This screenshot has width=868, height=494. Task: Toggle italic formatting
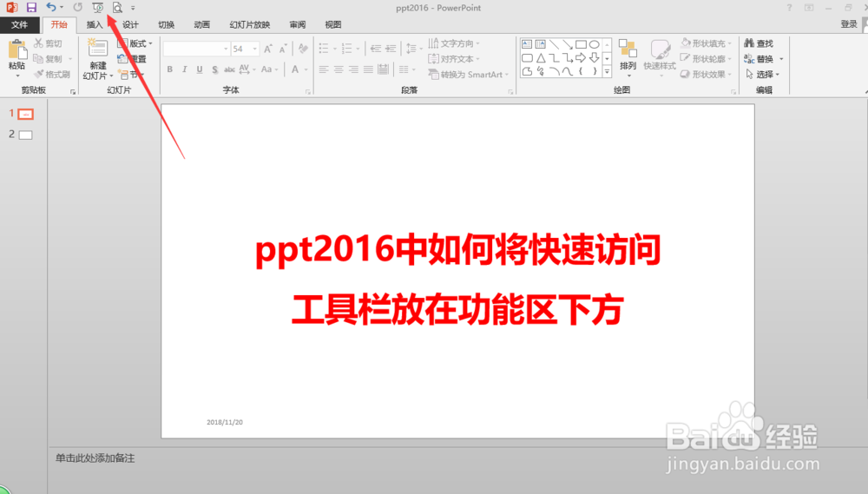click(x=184, y=69)
